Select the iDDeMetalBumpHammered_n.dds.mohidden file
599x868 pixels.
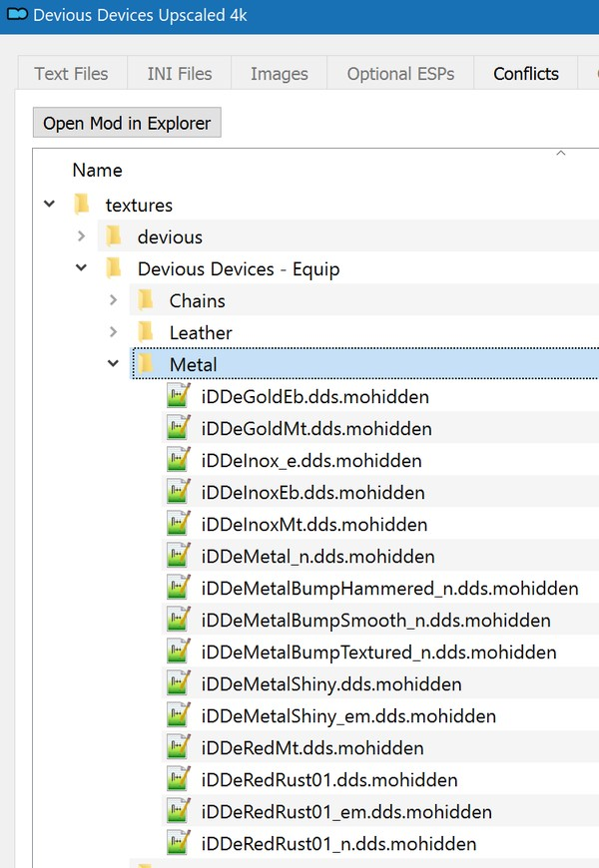tap(389, 589)
